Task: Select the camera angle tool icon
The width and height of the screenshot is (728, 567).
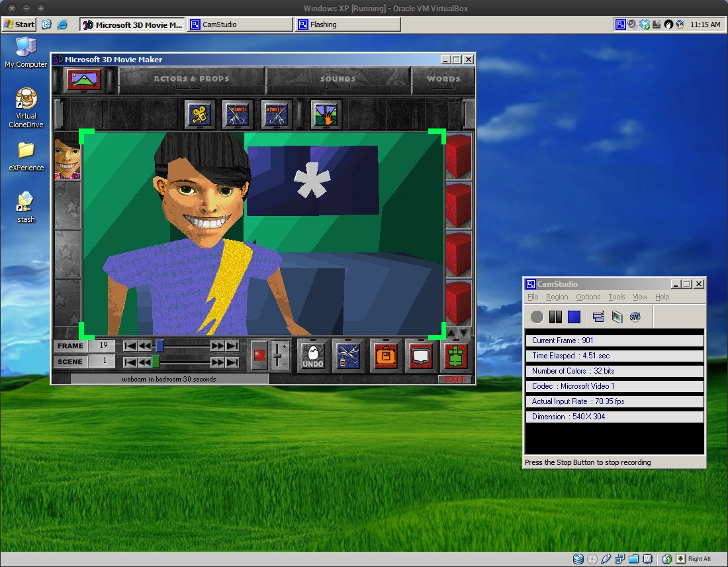Action: 200,115
